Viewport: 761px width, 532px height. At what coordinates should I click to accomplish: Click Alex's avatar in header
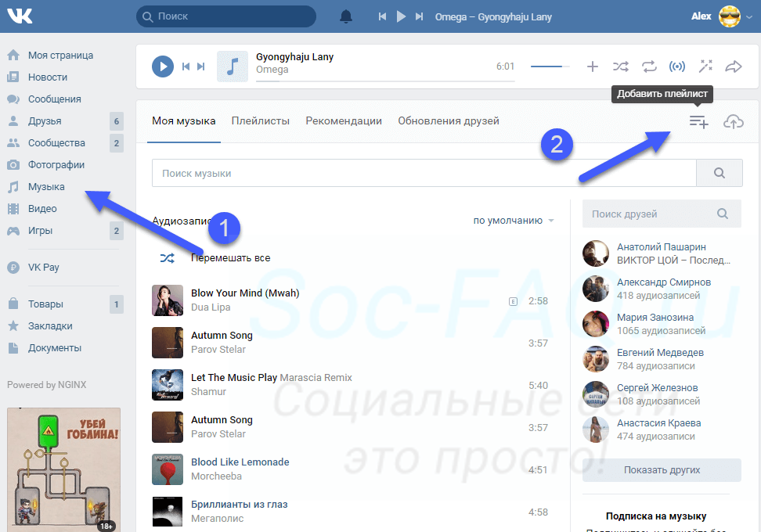pyautogui.click(x=729, y=16)
